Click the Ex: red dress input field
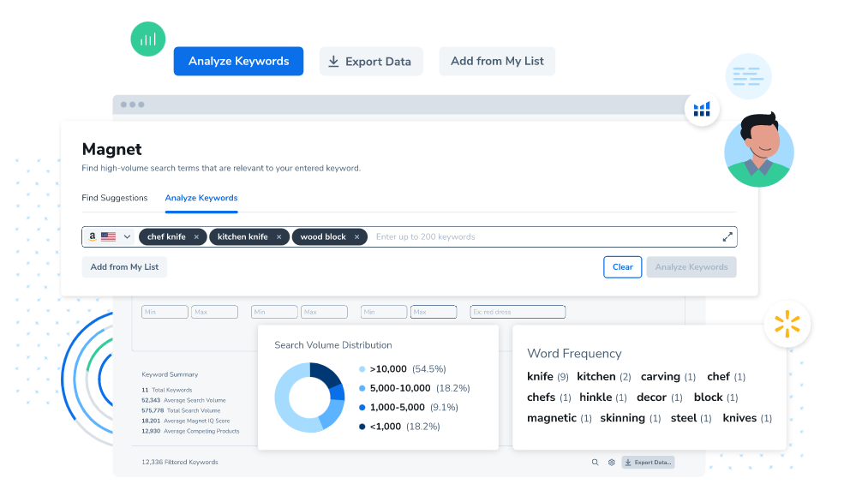 tap(518, 312)
